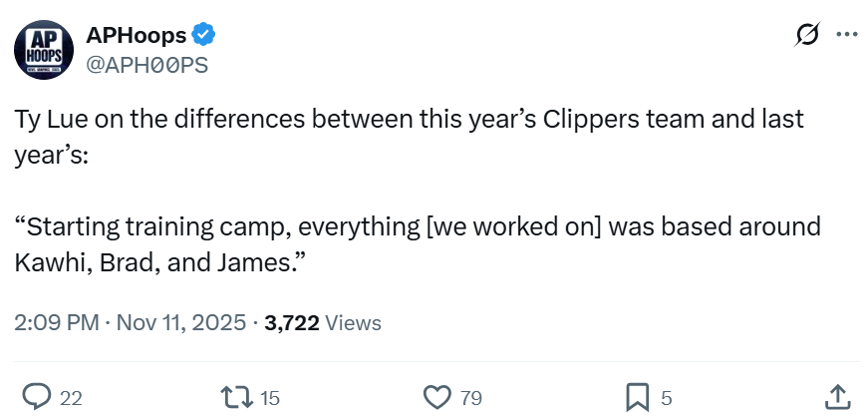Image resolution: width=868 pixels, height=419 pixels.
Task: Click the like count of 79
Action: pyautogui.click(x=470, y=398)
